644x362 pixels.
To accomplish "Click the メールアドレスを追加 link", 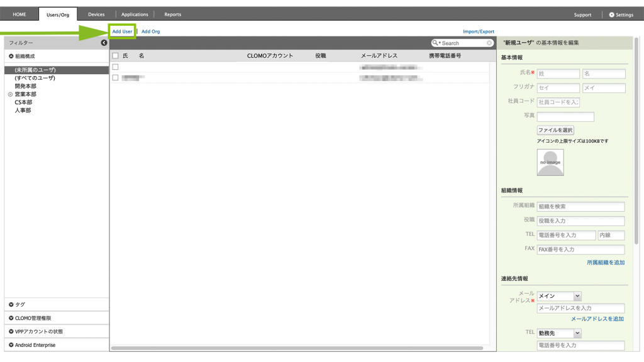I will coord(597,319).
